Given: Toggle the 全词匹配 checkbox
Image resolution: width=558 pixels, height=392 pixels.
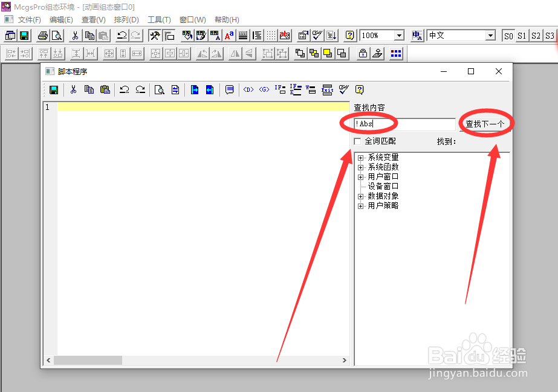Looking at the screenshot, I should point(358,141).
